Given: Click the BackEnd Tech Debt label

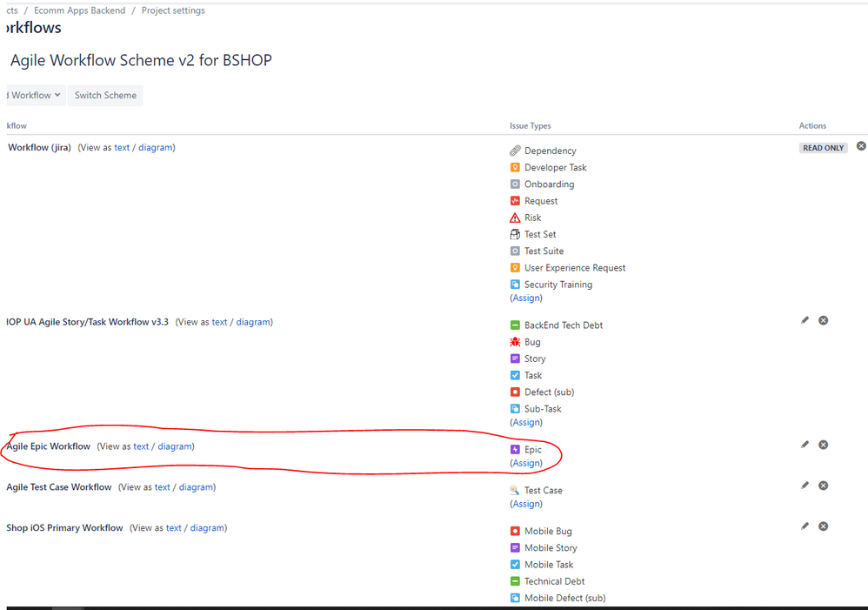Looking at the screenshot, I should tap(564, 325).
